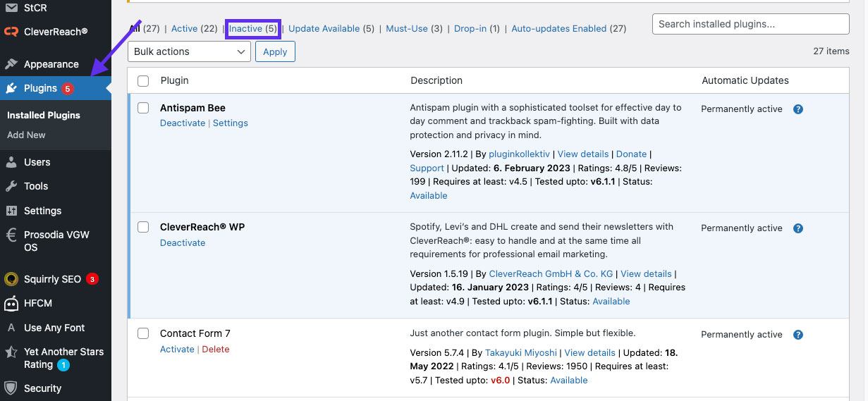
Task: Select the Contact Form 7 checkbox
Action: (143, 333)
